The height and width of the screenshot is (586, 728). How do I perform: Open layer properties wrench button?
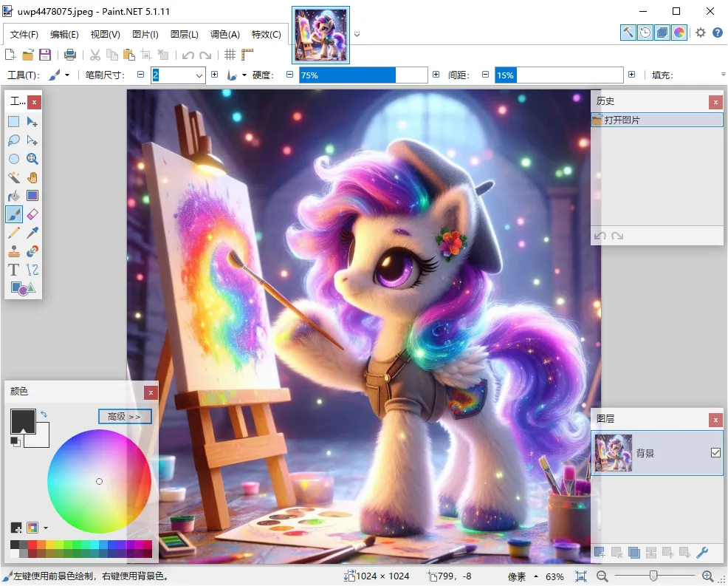point(702,553)
